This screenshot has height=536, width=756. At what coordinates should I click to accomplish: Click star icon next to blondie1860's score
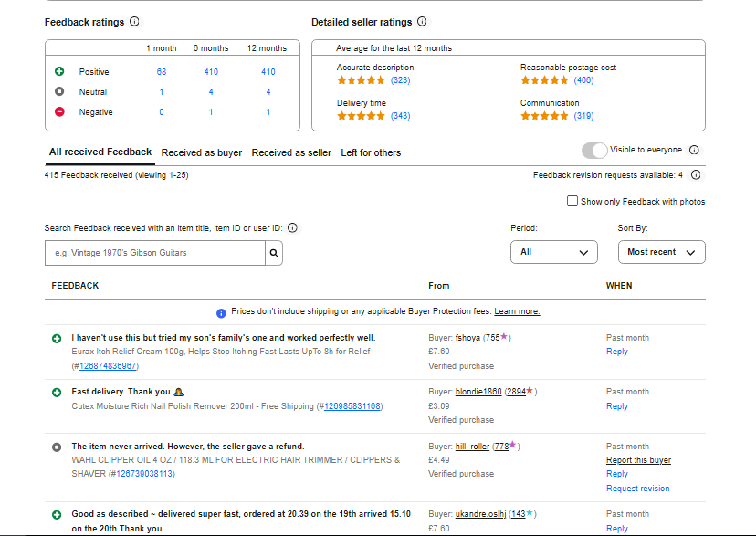[x=530, y=391]
